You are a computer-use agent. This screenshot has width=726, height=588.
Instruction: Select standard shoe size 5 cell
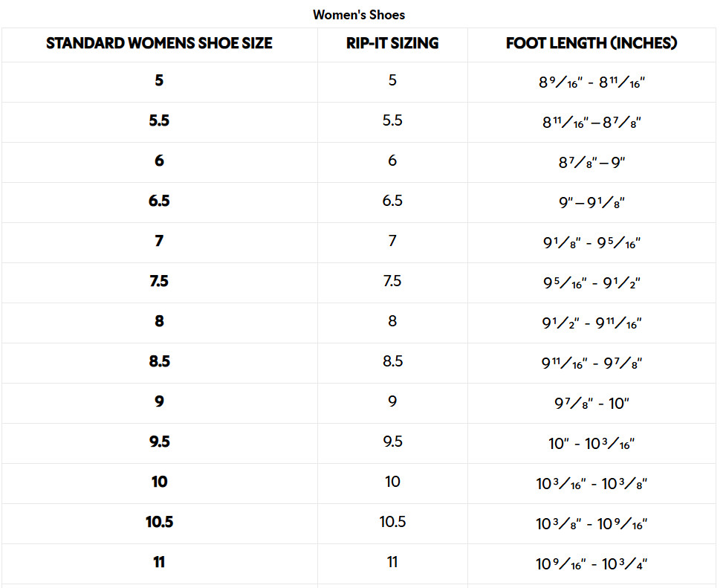[159, 80]
